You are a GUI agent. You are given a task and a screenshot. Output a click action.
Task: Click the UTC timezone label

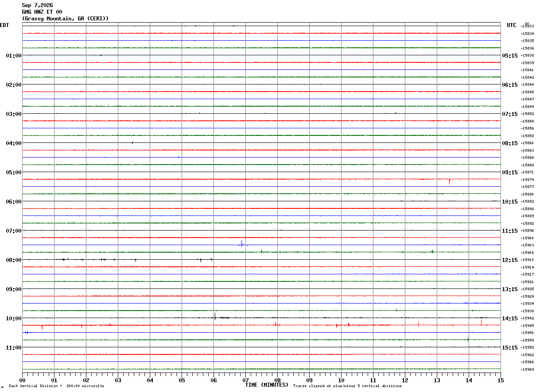[x=512, y=25]
